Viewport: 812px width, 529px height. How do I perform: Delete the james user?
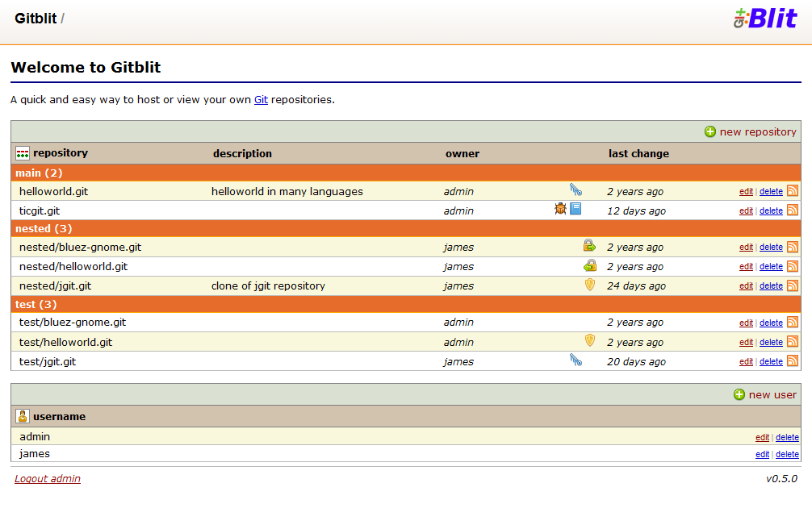pyautogui.click(x=787, y=455)
